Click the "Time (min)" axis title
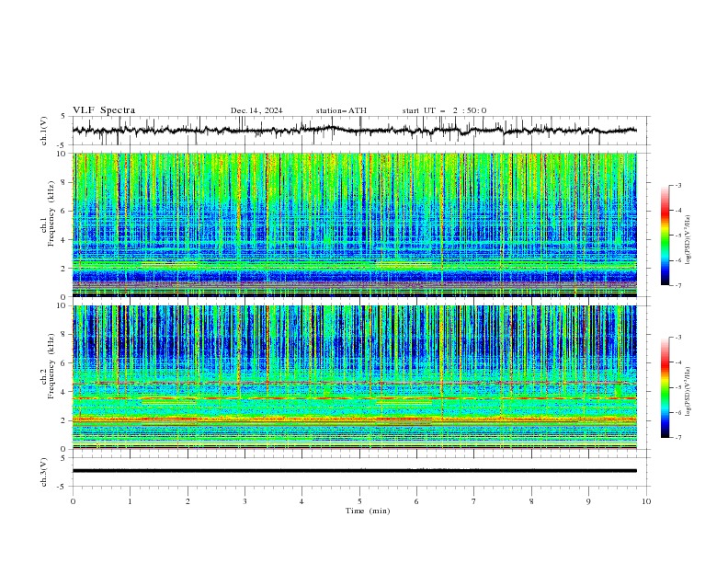Image resolution: width=728 pixels, height=563 pixels. [368, 511]
